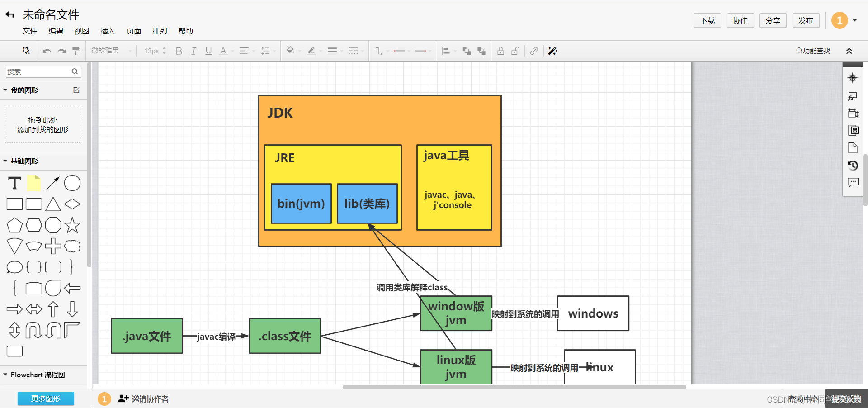The image size is (868, 408).
Task: Collapse the toolbar with double chevron
Action: [849, 51]
